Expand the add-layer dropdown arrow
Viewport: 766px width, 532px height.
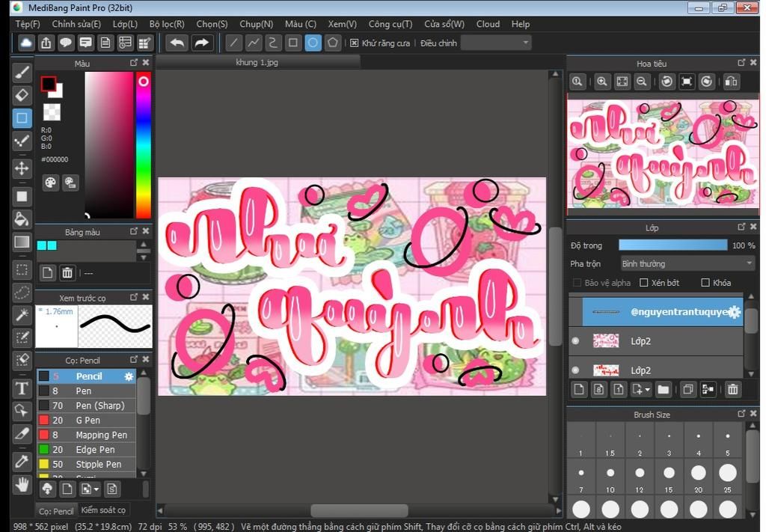coord(648,390)
